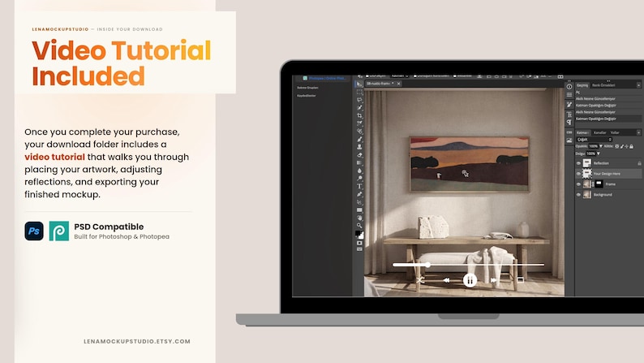
Task: Switch to the Kanallar (Channels) tab
Action: click(600, 132)
